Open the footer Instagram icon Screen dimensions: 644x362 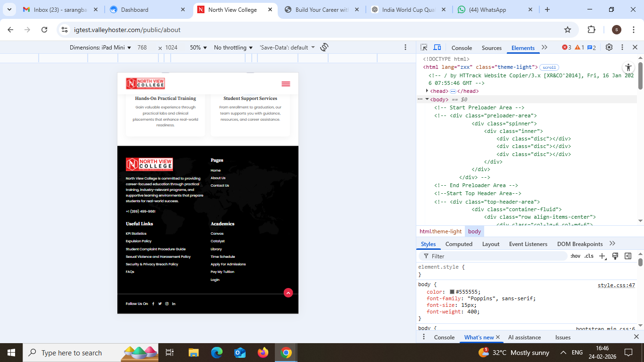point(167,304)
